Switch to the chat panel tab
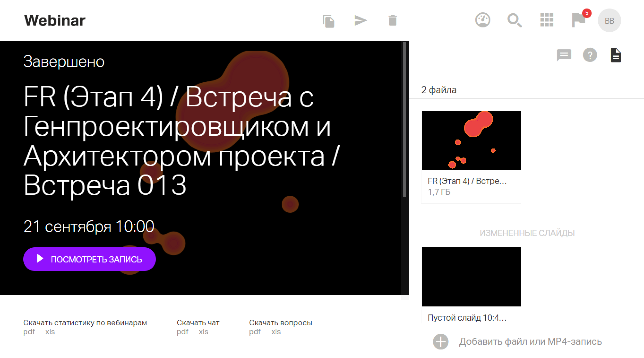The image size is (644, 358). [x=564, y=55]
